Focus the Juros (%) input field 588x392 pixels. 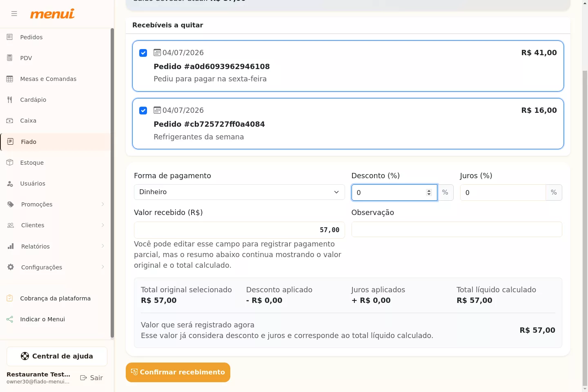pos(503,193)
